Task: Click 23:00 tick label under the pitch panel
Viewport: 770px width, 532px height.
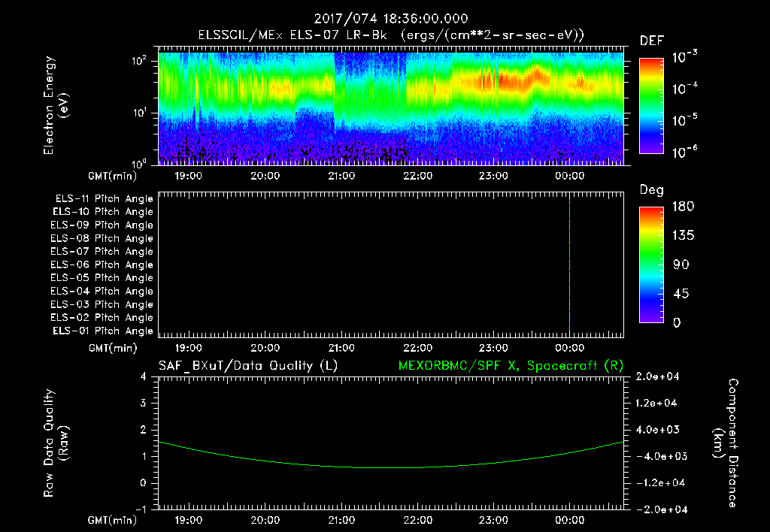Action: coord(493,348)
